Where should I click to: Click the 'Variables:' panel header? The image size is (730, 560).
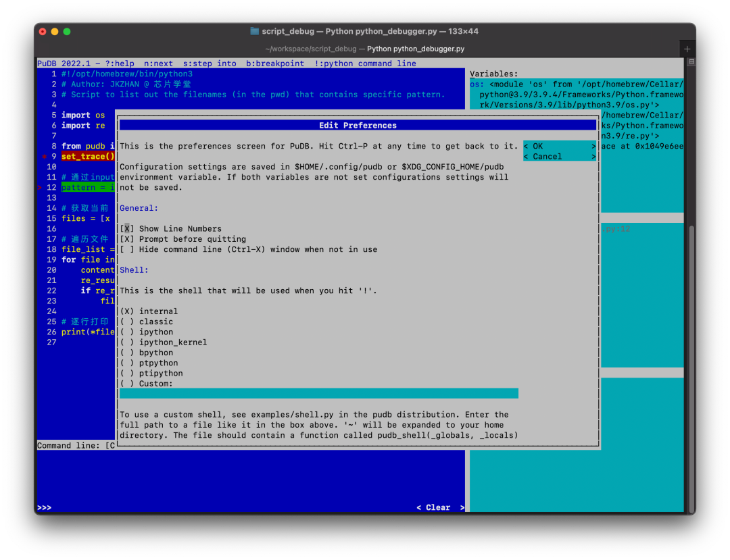pos(493,74)
